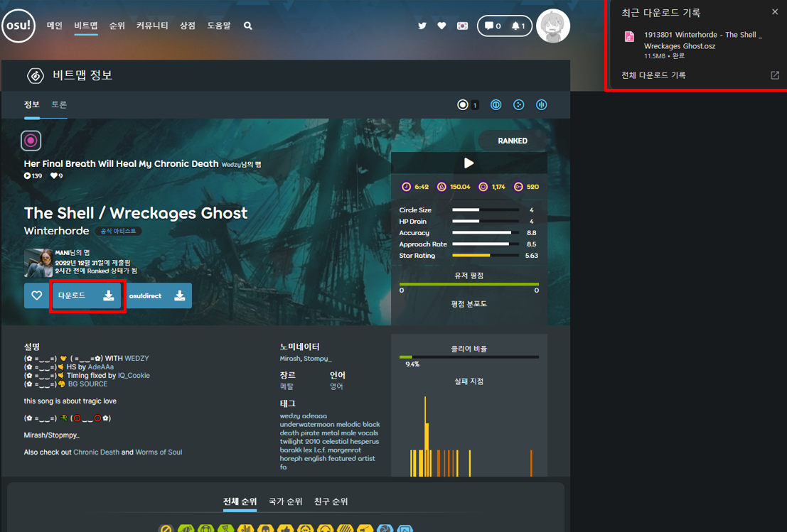Open chat messages bubble icon
Screen dimensions: 787x532
(493, 26)
